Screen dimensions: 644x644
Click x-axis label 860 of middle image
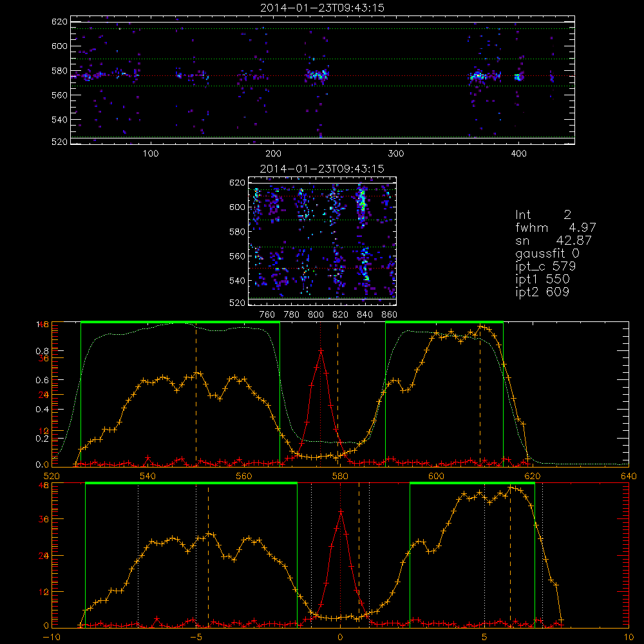click(390, 315)
